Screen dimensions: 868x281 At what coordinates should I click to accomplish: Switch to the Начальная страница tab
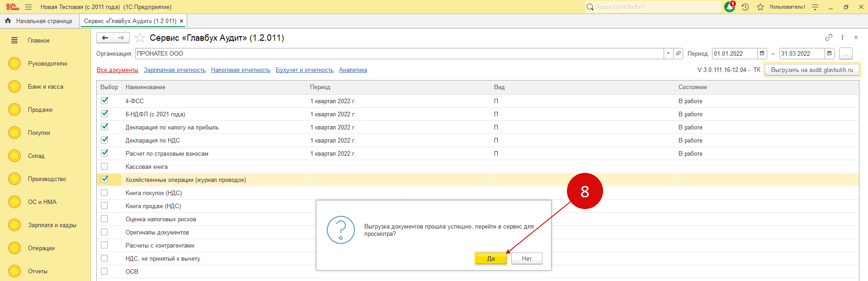pos(39,21)
